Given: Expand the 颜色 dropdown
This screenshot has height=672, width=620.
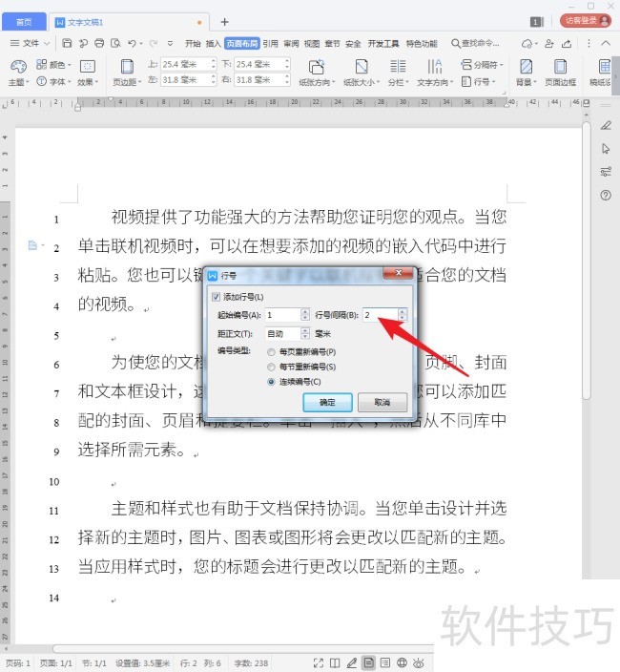Looking at the screenshot, I should tap(54, 65).
